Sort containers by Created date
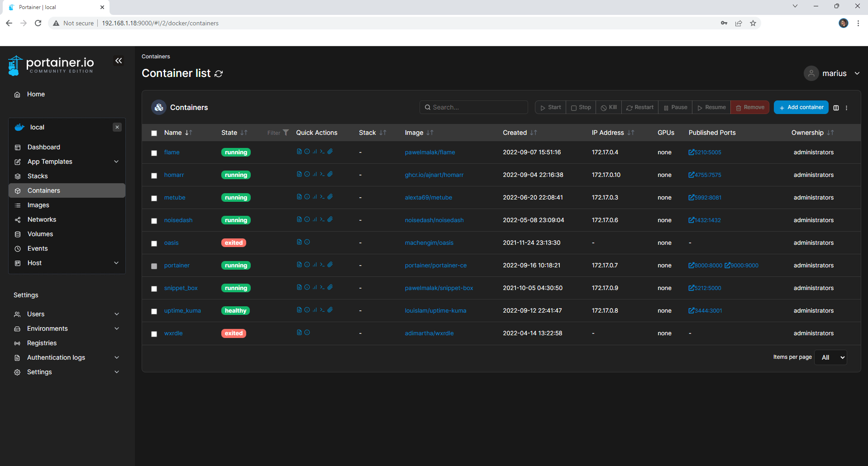 click(x=520, y=133)
